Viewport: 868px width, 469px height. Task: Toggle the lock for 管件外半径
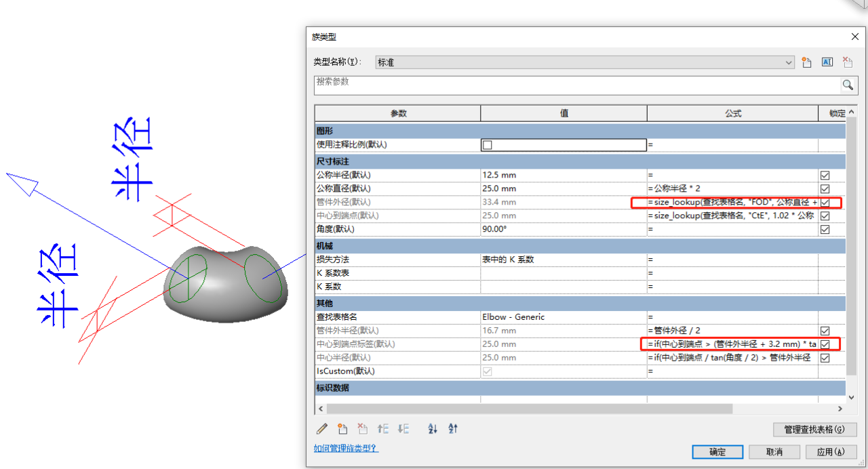coord(825,331)
